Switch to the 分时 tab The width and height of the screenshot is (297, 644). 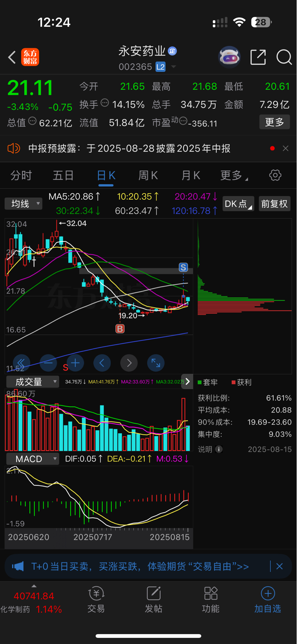pyautogui.click(x=21, y=176)
